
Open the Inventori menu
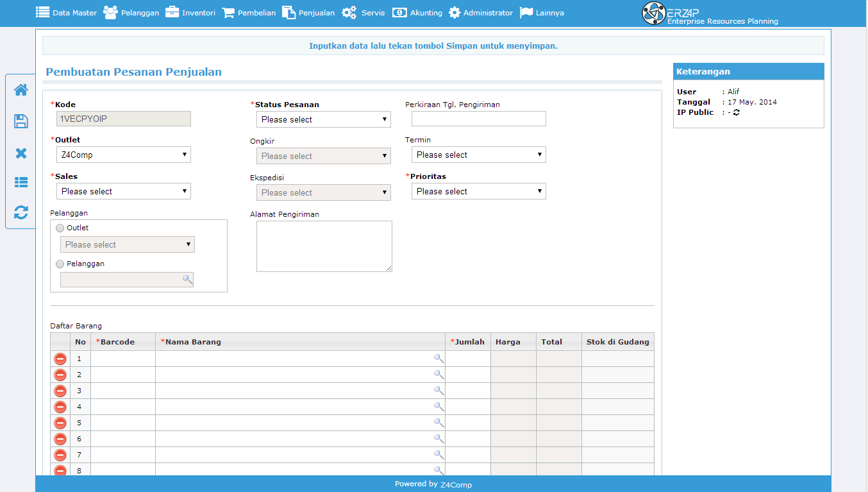tap(190, 12)
